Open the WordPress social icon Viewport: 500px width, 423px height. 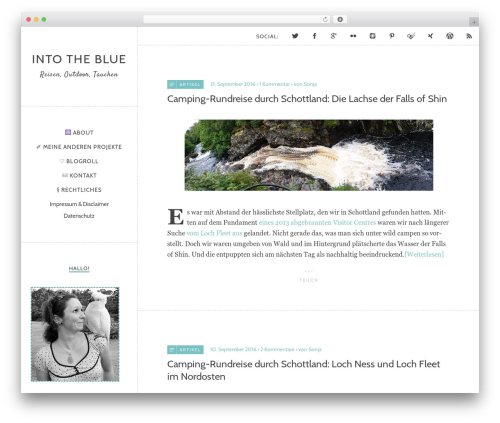(x=450, y=36)
